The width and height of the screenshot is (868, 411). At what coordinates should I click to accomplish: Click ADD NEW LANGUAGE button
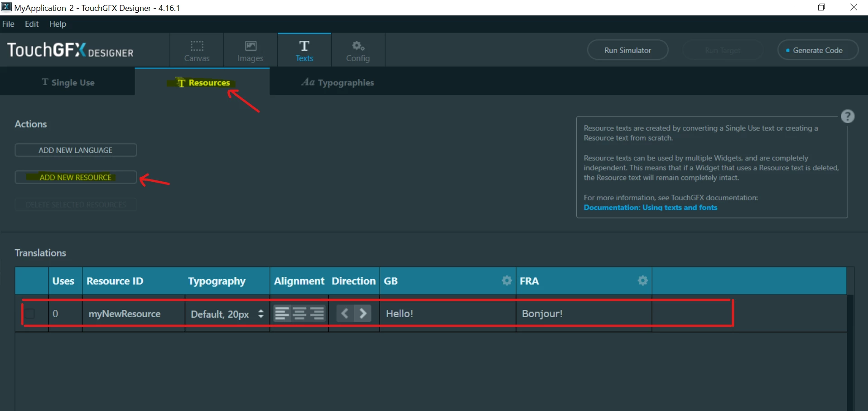pos(76,150)
